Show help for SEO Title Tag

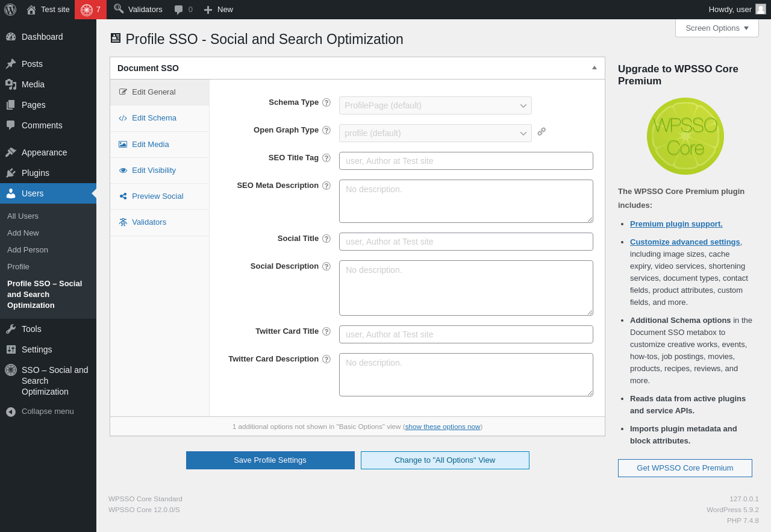pyautogui.click(x=326, y=158)
